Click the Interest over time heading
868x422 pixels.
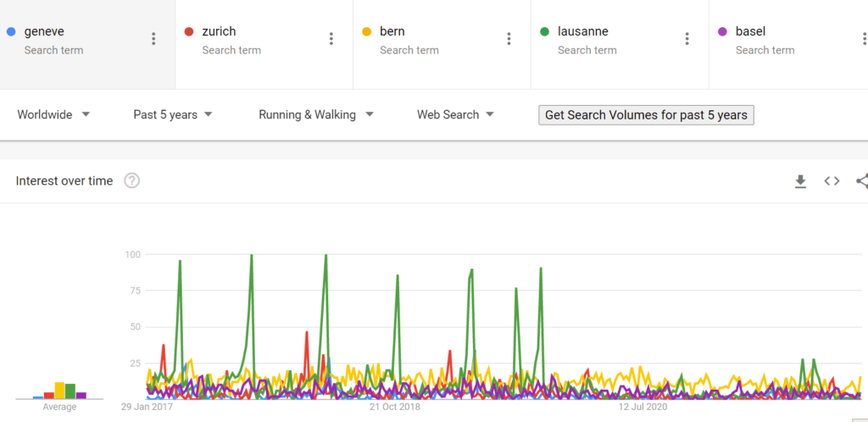tap(64, 180)
